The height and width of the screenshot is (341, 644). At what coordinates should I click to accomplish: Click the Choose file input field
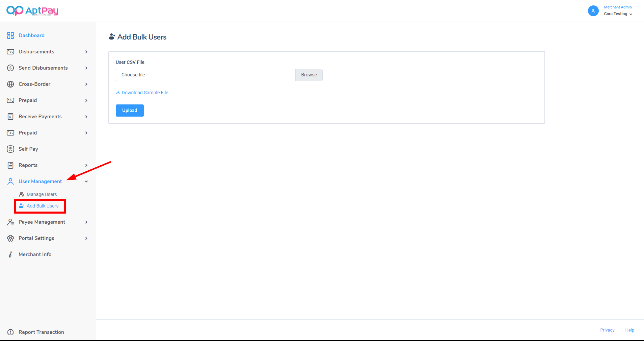coord(206,75)
